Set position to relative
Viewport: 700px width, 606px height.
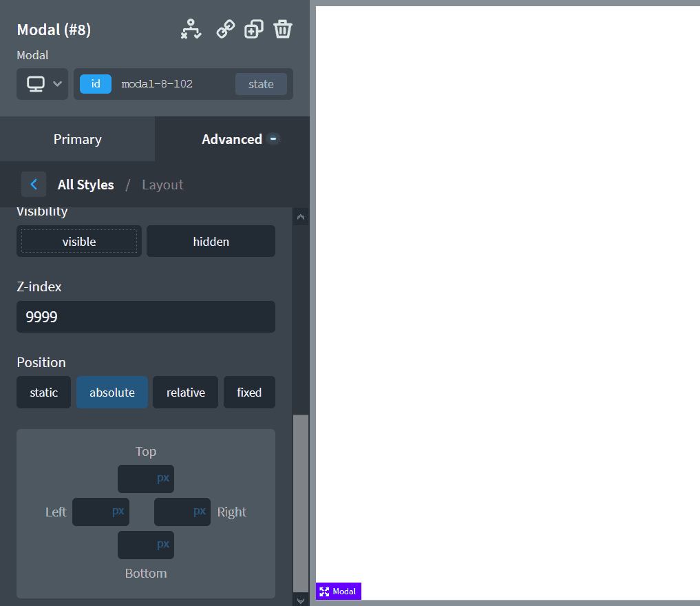pyautogui.click(x=186, y=392)
